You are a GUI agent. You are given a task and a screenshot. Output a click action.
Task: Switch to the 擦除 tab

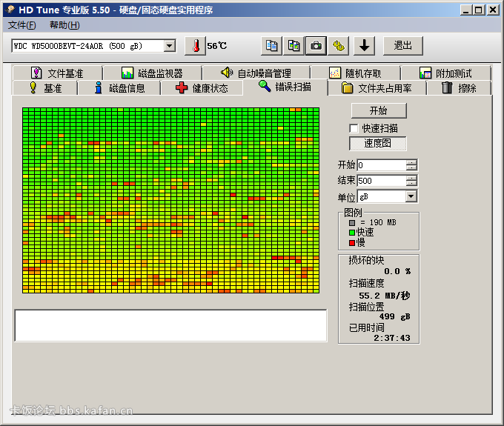pos(459,87)
